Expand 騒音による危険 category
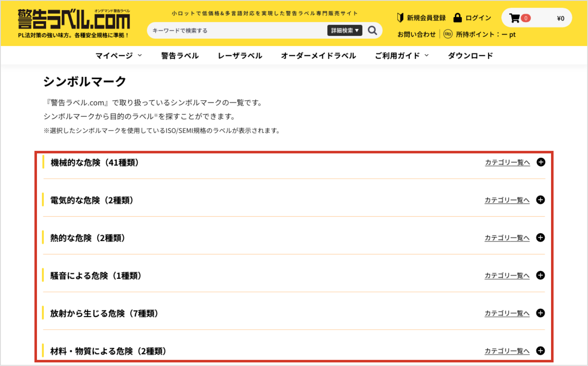The width and height of the screenshot is (588, 366). [541, 275]
